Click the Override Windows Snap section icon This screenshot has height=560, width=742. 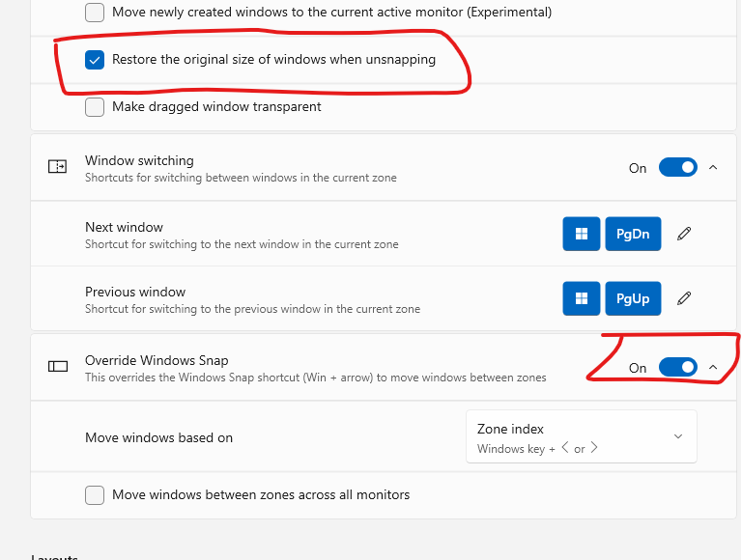tap(58, 367)
